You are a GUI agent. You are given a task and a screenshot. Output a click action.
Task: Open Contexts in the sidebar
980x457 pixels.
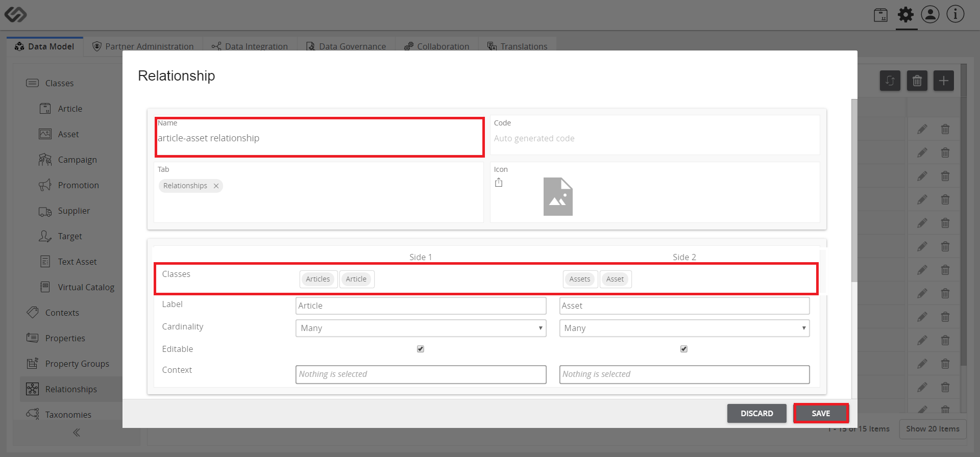tap(62, 313)
